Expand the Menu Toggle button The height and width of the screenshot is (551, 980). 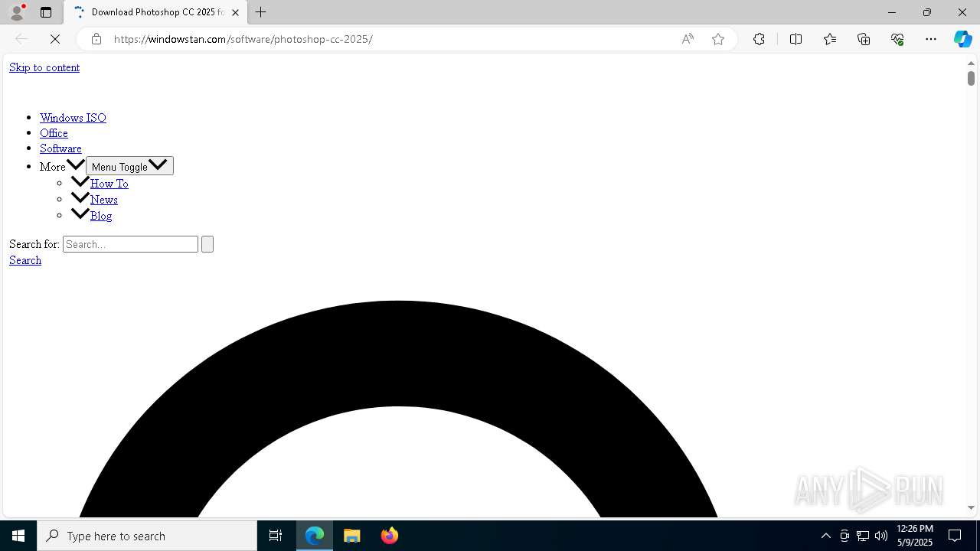tap(129, 166)
